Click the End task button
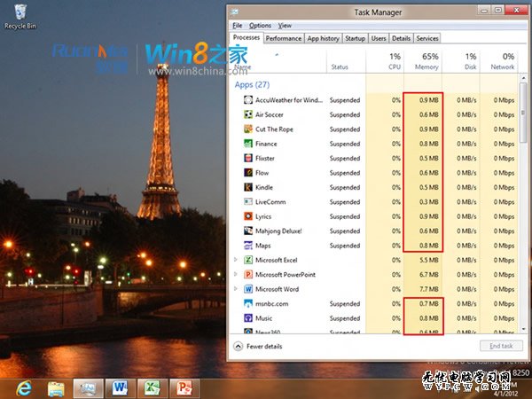This screenshot has height=399, width=532. (x=502, y=346)
